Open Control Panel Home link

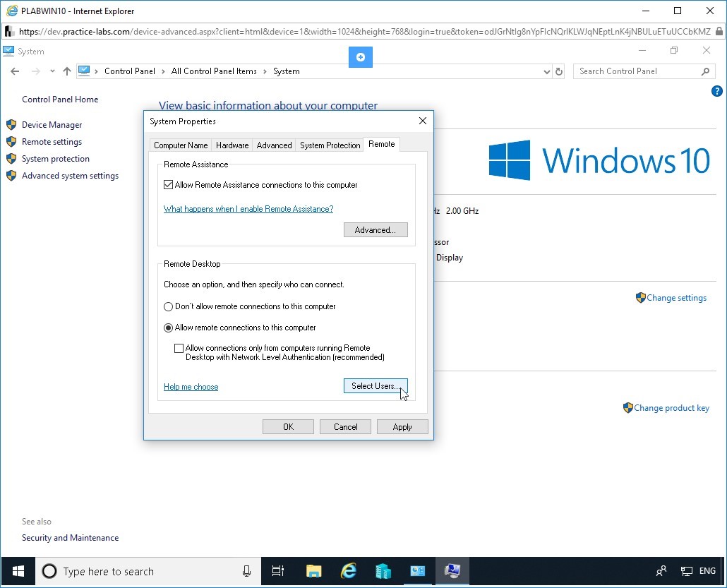pos(60,100)
